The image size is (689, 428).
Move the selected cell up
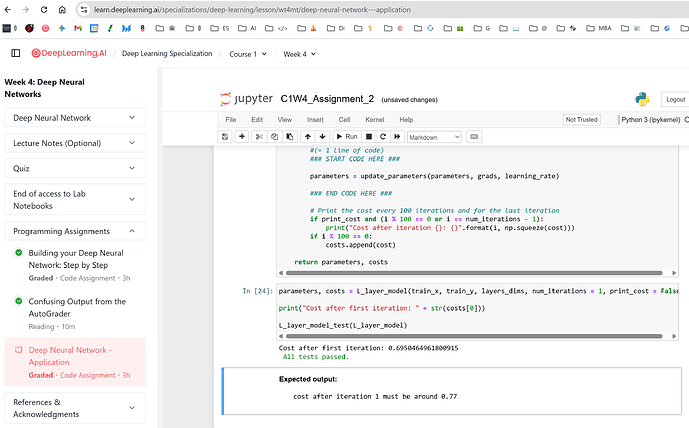[x=309, y=136]
